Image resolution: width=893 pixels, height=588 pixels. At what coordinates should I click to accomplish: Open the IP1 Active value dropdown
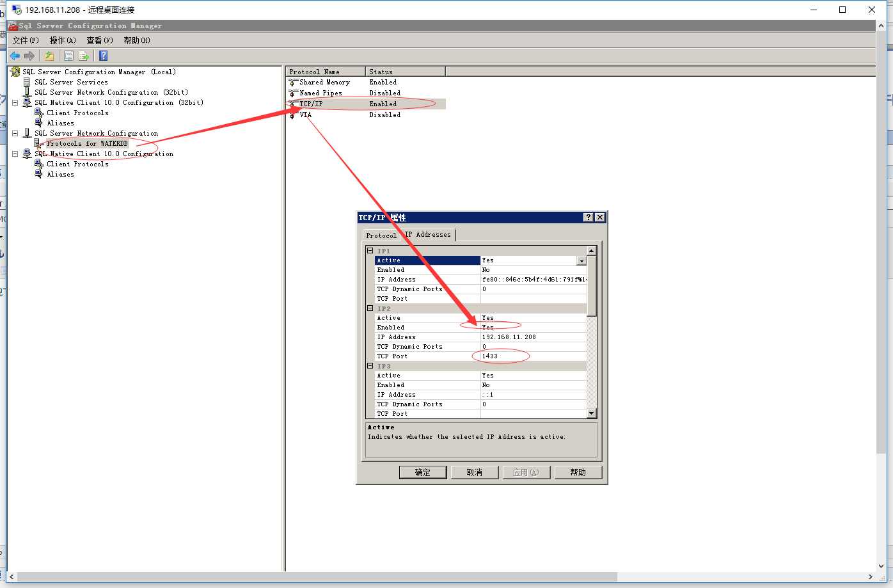(x=581, y=260)
